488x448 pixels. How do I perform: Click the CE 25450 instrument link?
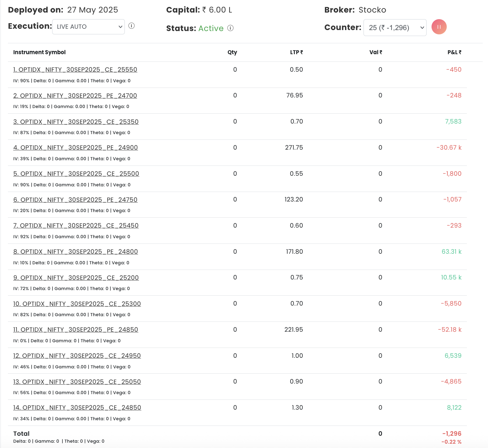pyautogui.click(x=76, y=226)
